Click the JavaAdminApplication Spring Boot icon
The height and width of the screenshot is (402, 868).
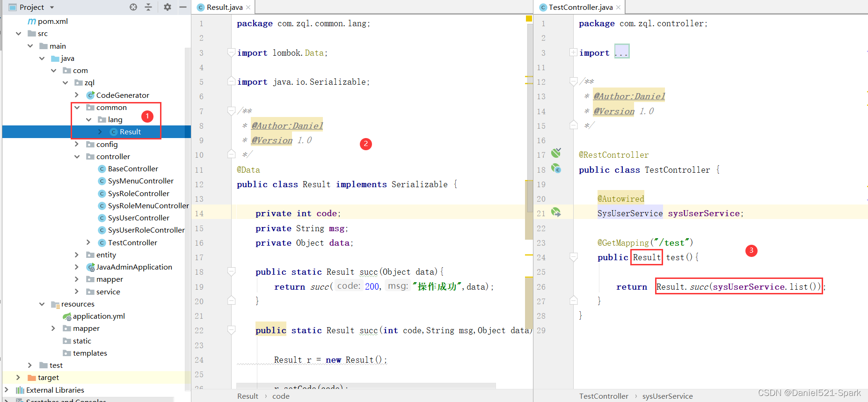click(x=91, y=267)
